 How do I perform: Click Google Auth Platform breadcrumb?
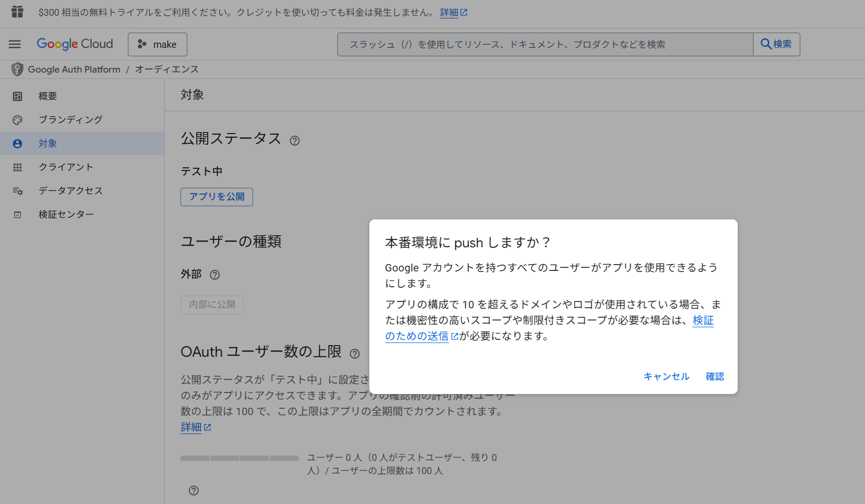tap(74, 69)
